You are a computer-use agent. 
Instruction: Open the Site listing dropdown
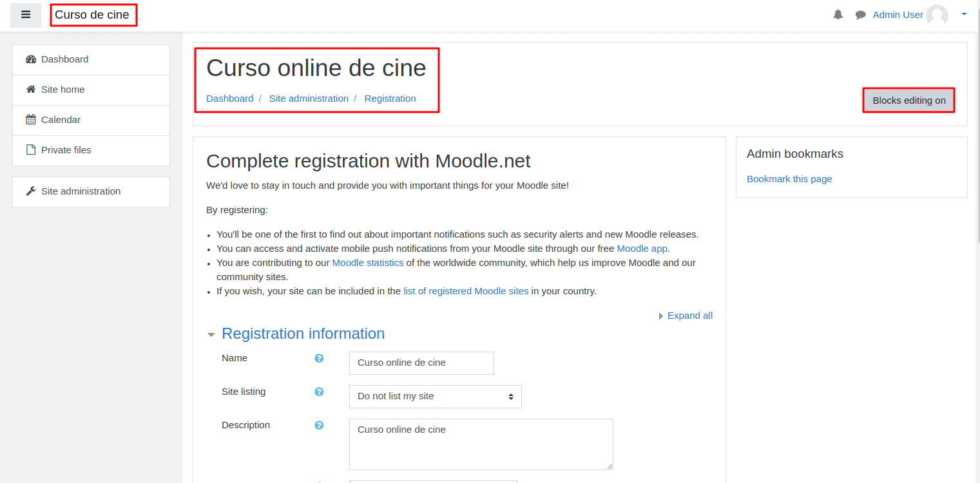click(x=435, y=396)
